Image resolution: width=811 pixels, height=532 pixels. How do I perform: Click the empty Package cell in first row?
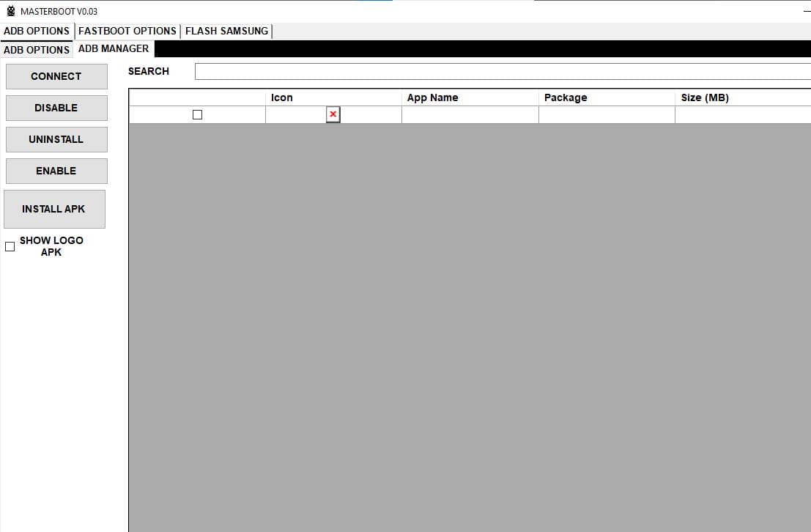click(x=607, y=115)
